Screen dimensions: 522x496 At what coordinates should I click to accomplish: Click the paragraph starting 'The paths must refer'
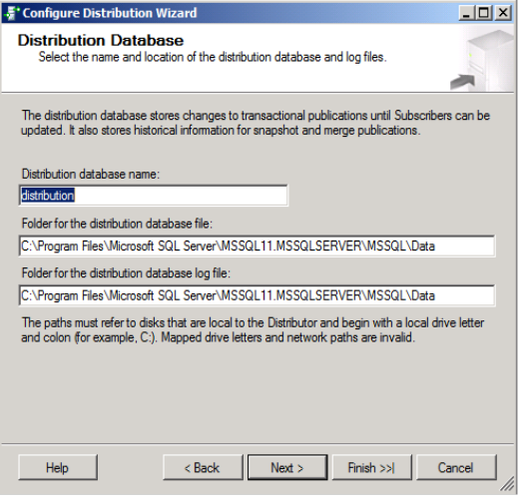[x=253, y=330]
